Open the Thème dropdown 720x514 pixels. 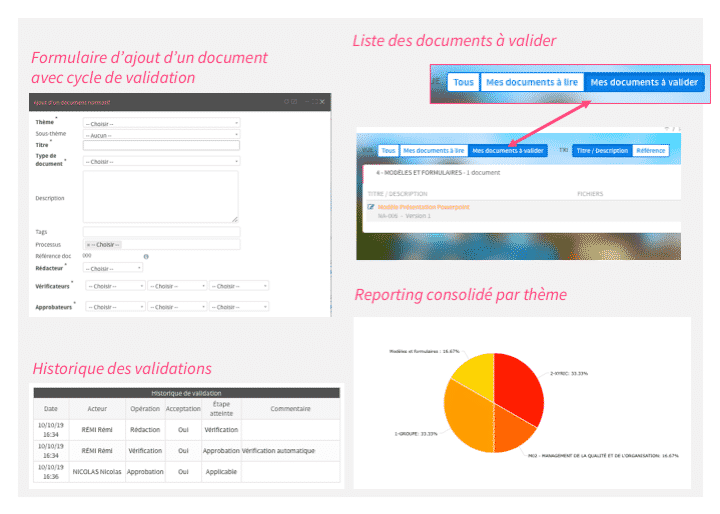(161, 123)
